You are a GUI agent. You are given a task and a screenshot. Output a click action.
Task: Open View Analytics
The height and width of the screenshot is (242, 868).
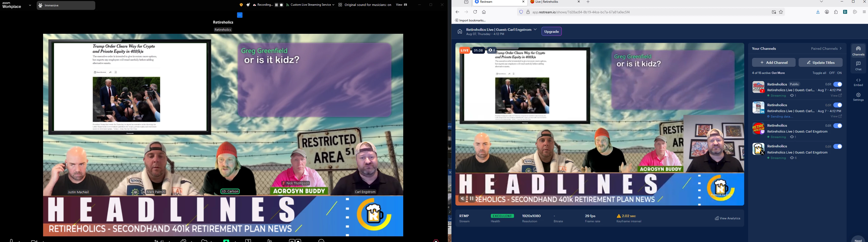click(727, 219)
